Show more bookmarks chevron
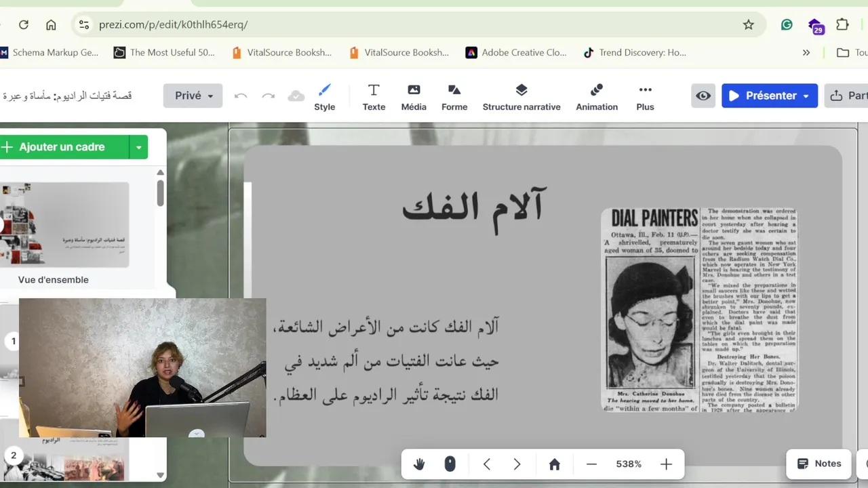The width and height of the screenshot is (868, 488). (806, 52)
